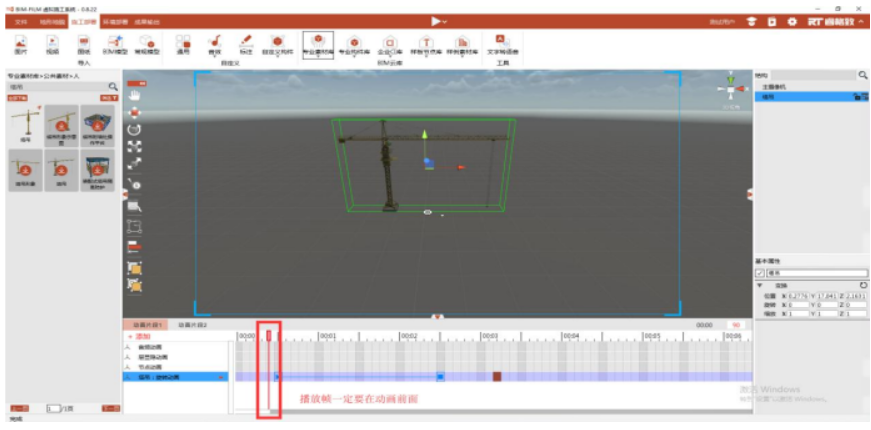This screenshot has height=430, width=871.
Task: Click the 图片 import image icon
Action: (21, 44)
